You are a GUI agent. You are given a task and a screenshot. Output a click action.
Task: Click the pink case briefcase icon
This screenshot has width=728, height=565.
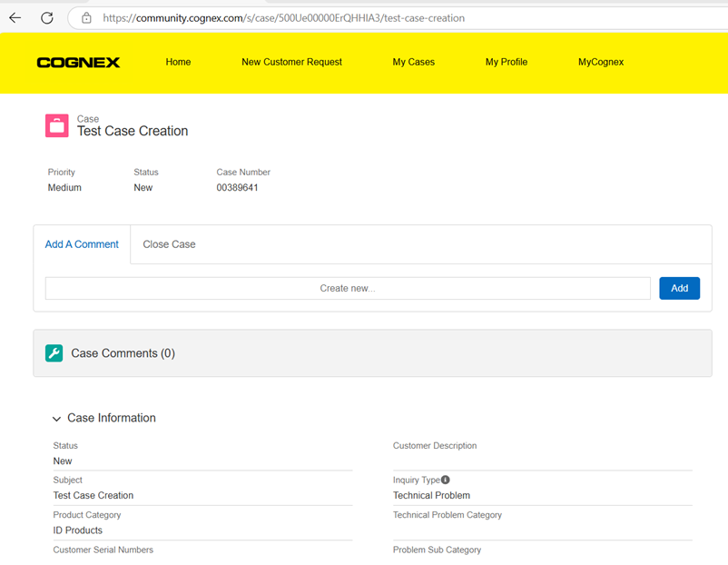pyautogui.click(x=56, y=126)
